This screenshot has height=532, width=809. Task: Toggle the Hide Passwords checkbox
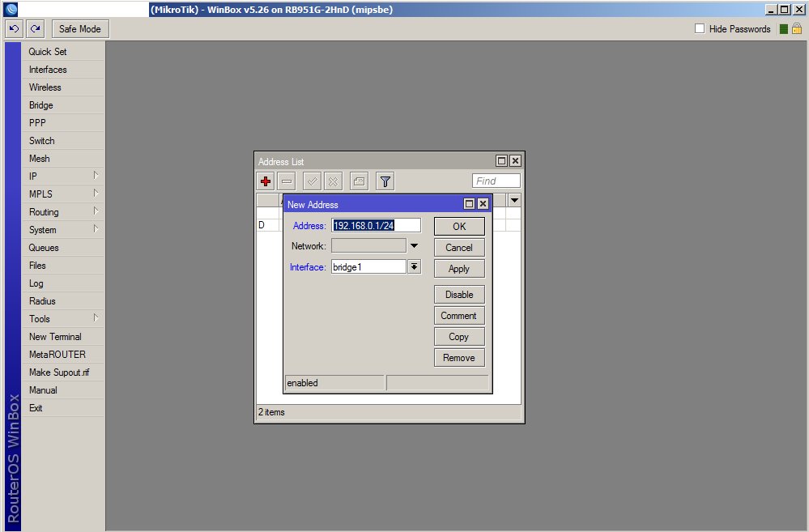[700, 29]
